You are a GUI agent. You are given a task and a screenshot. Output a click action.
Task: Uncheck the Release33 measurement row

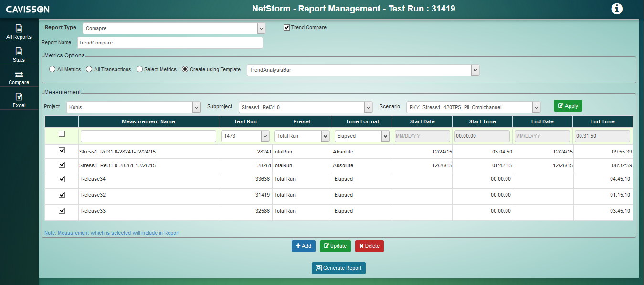coord(62,210)
